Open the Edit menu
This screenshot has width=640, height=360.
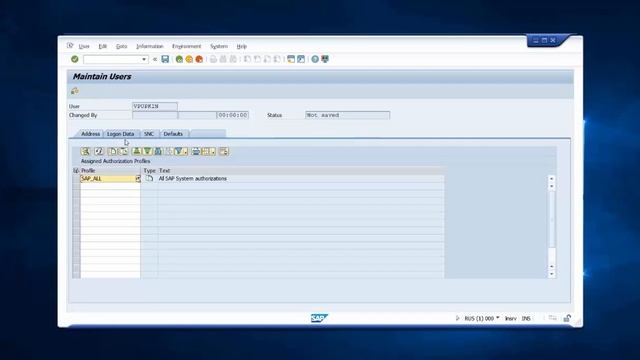[102, 46]
